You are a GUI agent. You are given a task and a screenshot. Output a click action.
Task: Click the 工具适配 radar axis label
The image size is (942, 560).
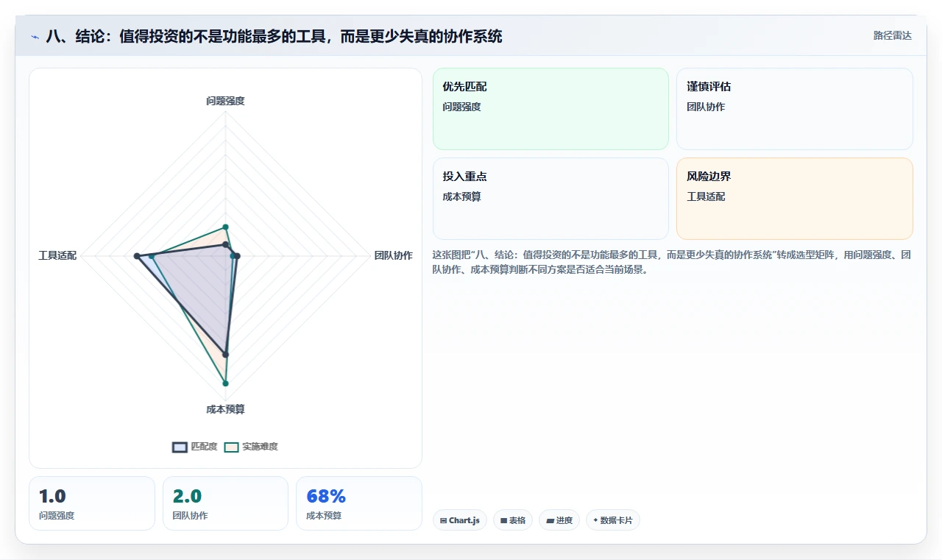tap(57, 255)
